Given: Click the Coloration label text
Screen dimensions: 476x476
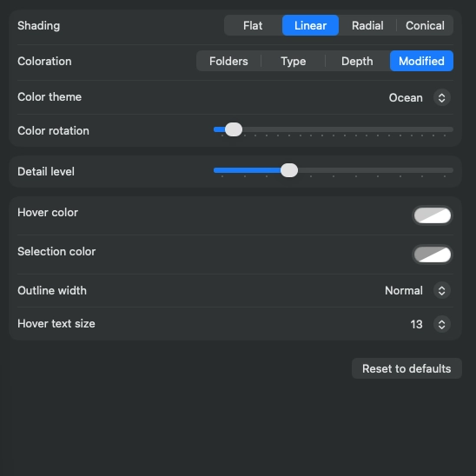Looking at the screenshot, I should click(x=44, y=62).
